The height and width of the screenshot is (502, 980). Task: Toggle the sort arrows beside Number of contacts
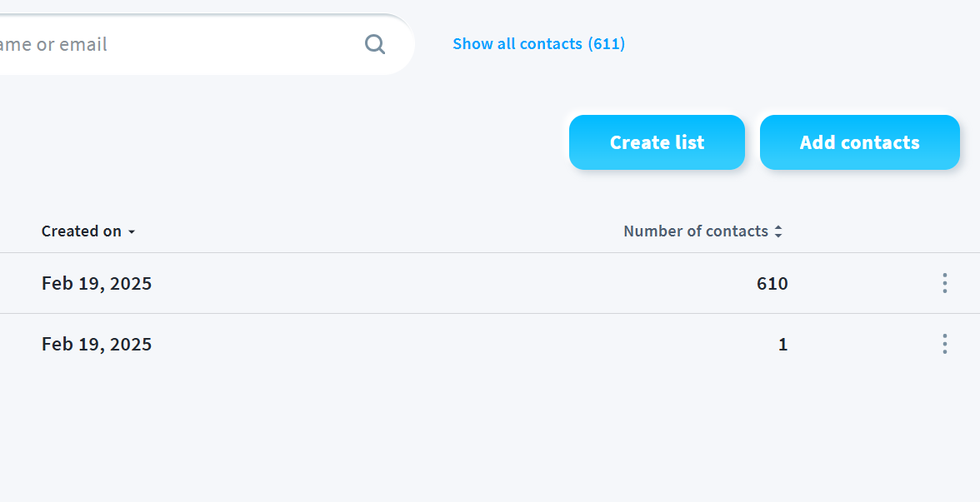pos(778,232)
